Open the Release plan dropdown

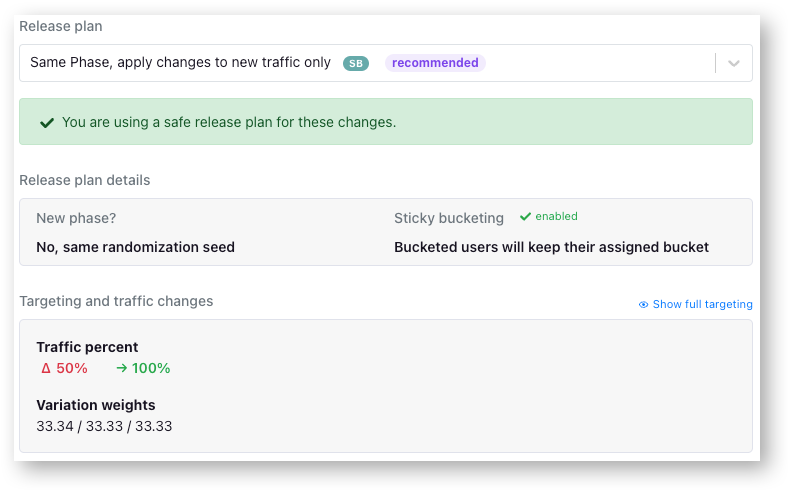[x=360, y=63]
